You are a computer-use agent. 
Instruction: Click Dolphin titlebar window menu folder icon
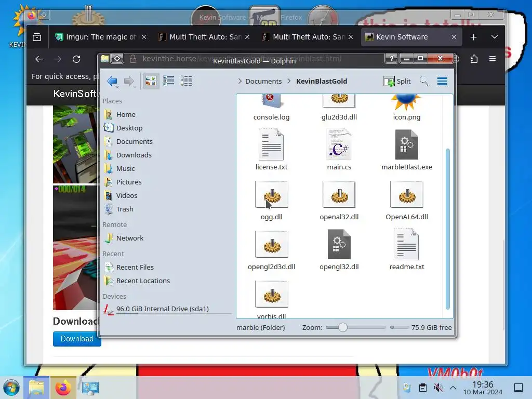point(105,59)
